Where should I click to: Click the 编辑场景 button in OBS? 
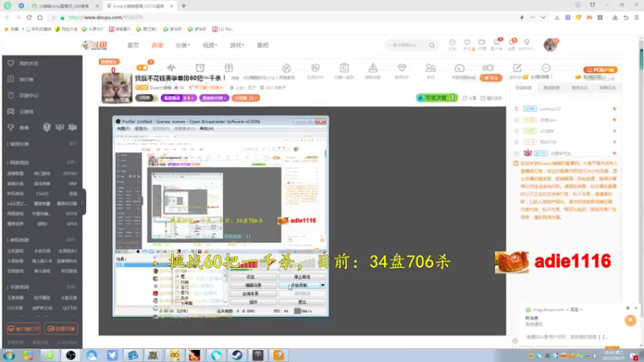click(253, 286)
